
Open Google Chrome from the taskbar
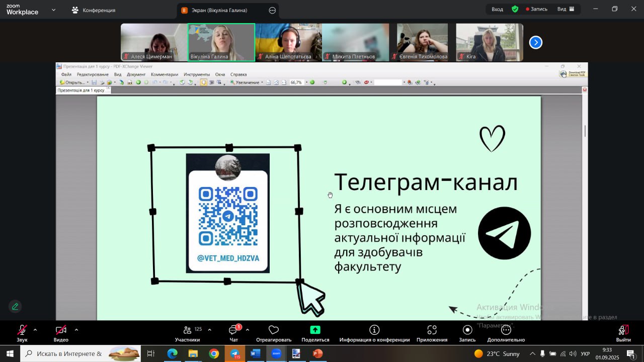tap(214, 353)
